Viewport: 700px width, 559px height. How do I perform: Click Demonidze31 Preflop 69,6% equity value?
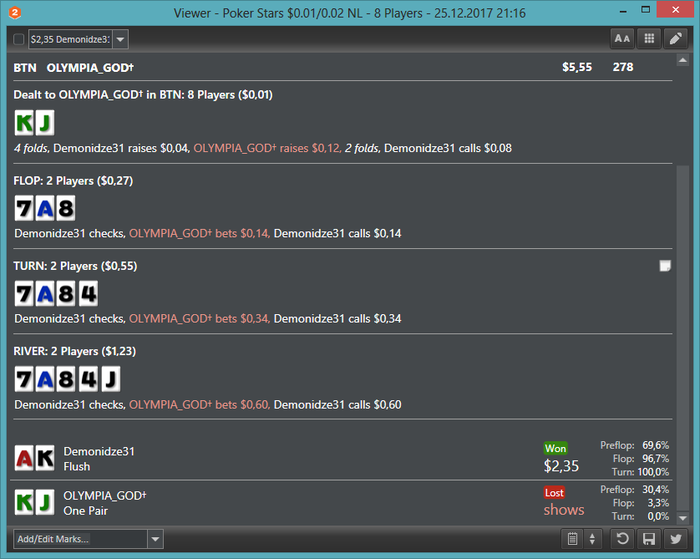coord(655,445)
